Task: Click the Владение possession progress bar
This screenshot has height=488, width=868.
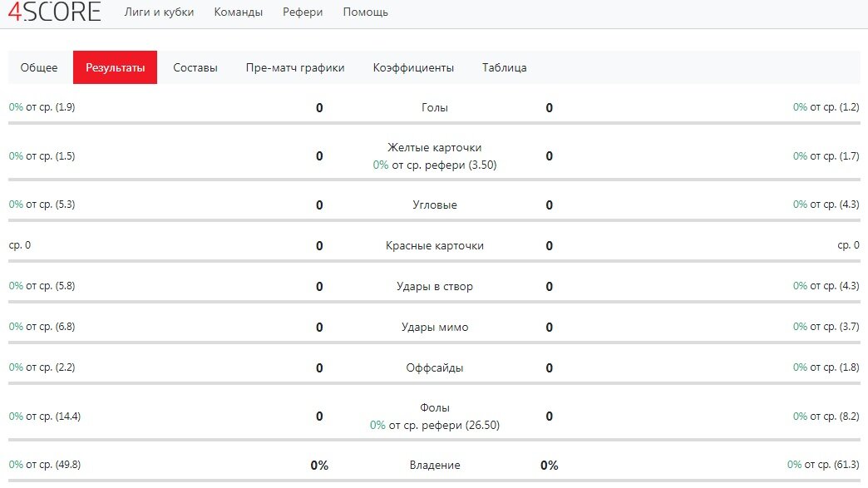Action: tap(433, 481)
